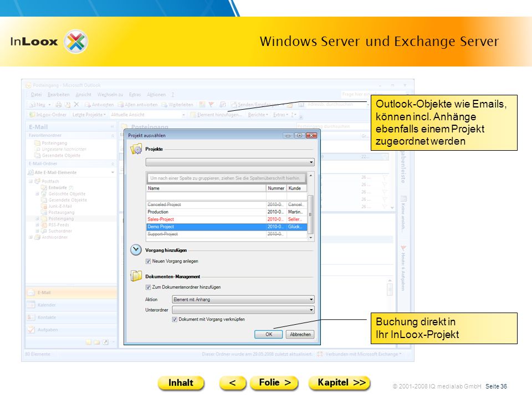Screen dimensions: 532x399
Task: Open the Aktionen menu
Action: (156, 95)
